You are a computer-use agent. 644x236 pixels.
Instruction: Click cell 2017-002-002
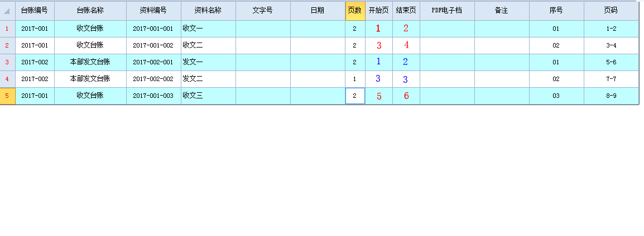(x=153, y=79)
